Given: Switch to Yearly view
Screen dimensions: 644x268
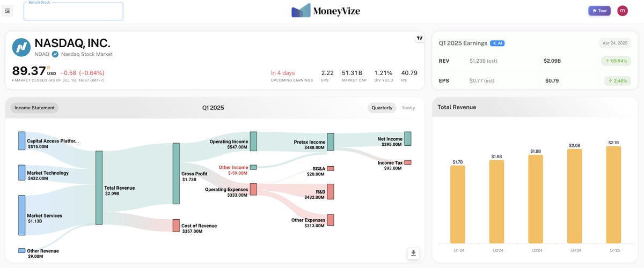Looking at the screenshot, I should coord(408,108).
